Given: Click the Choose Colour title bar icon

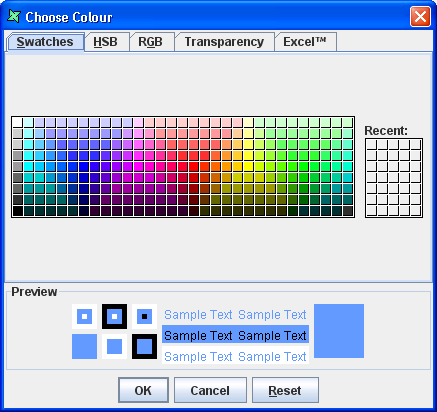Looking at the screenshot, I should pos(14,16).
